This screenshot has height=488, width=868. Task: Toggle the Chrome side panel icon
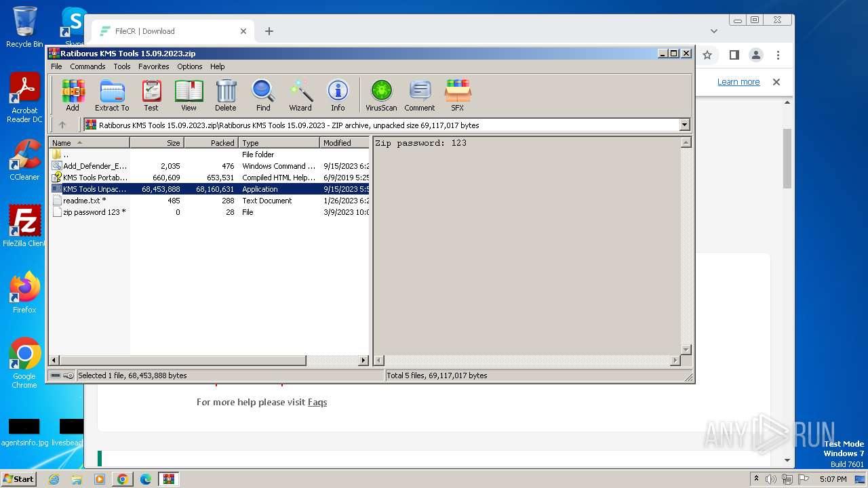click(734, 55)
